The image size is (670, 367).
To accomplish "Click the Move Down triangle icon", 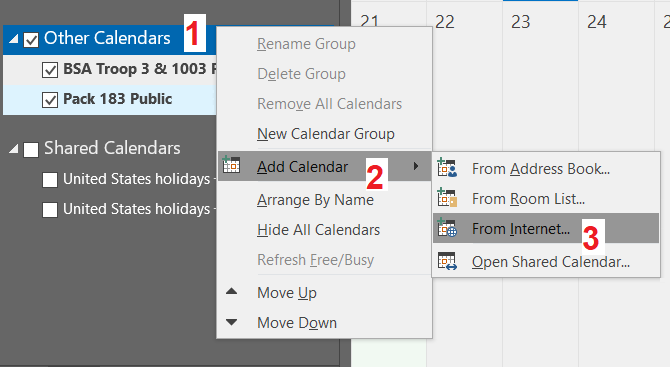I will pos(231,322).
